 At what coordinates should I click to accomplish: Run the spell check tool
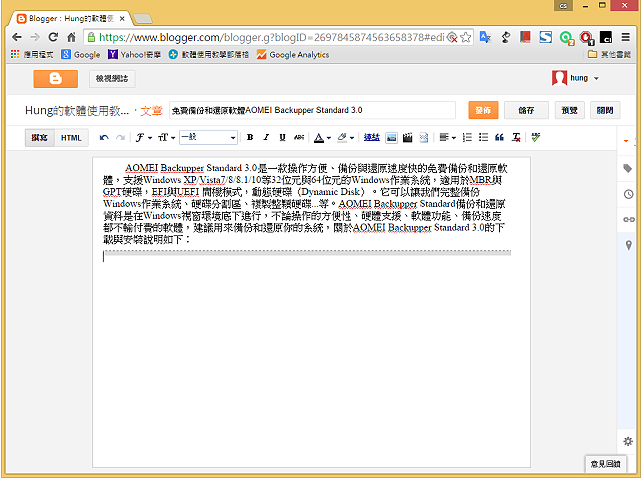pyautogui.click(x=536, y=137)
